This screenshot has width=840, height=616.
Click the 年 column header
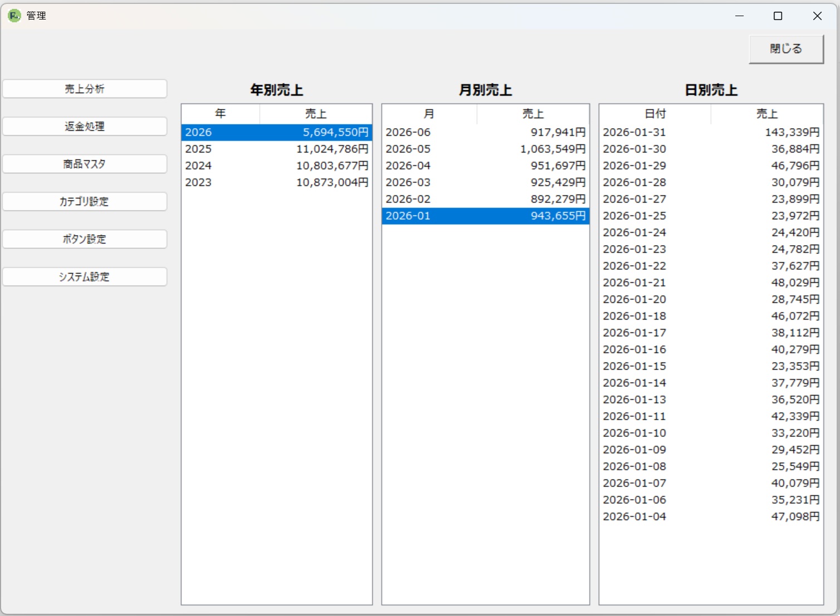point(221,114)
